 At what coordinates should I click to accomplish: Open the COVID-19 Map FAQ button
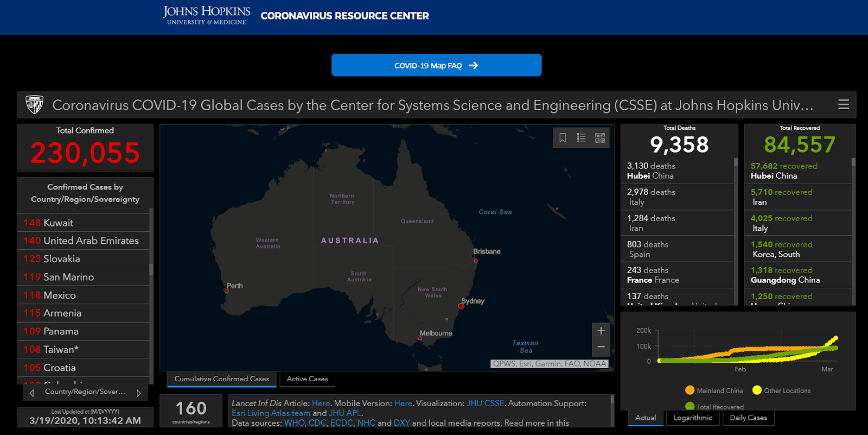click(x=436, y=65)
